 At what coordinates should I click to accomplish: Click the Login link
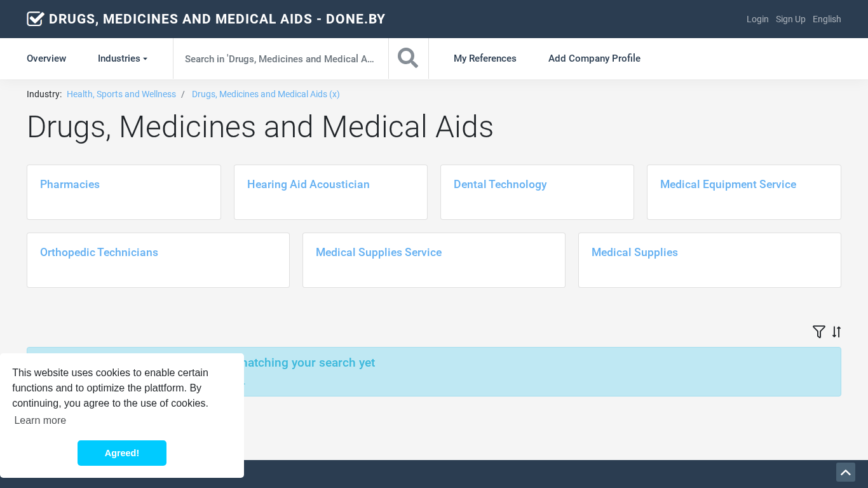click(757, 19)
